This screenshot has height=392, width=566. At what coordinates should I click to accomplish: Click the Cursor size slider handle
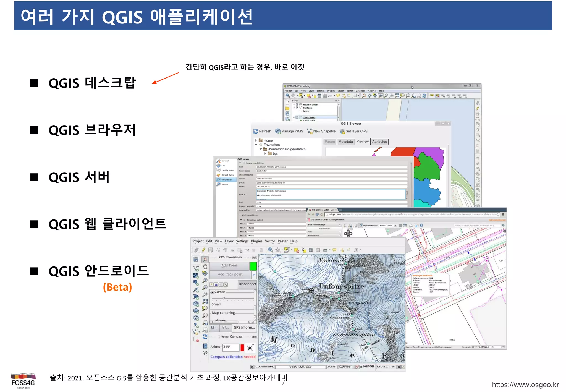[224, 298]
